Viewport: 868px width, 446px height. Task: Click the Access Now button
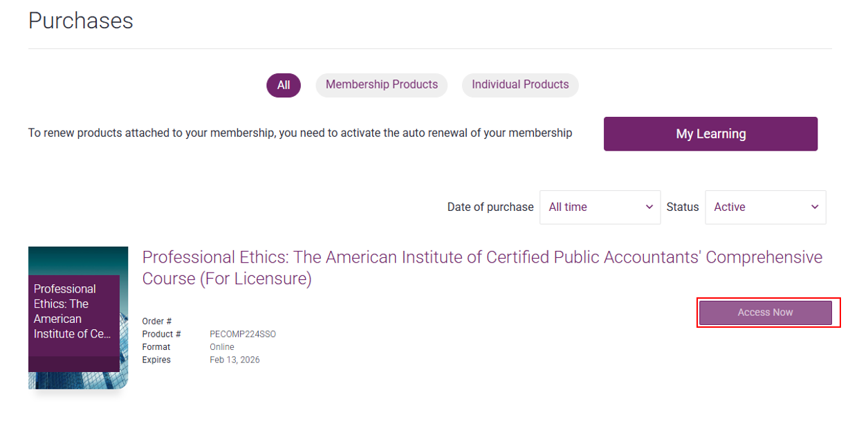pyautogui.click(x=766, y=313)
